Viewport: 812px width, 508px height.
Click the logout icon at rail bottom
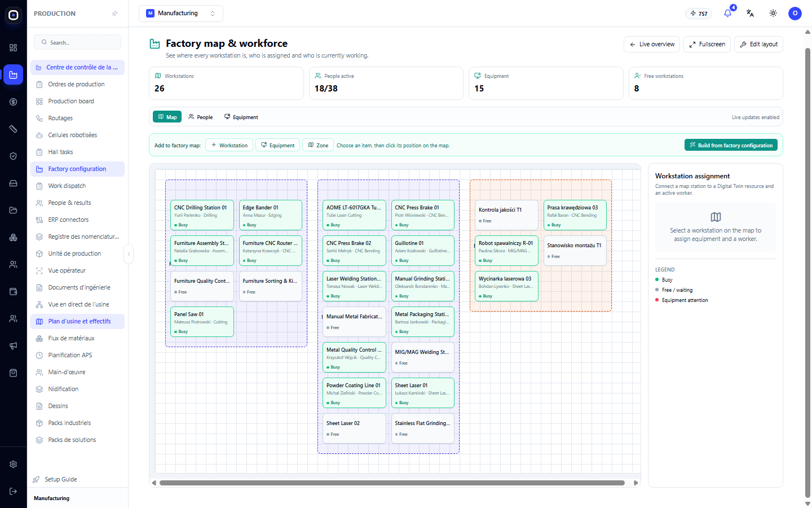tap(14, 492)
